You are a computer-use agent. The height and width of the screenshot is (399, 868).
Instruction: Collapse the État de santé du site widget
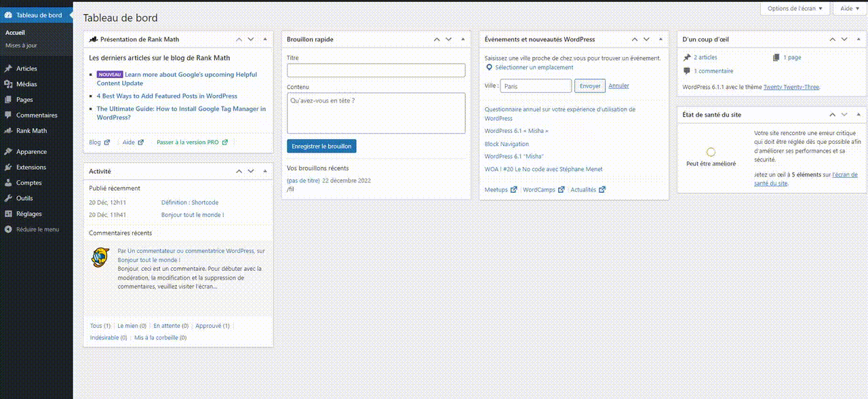[x=859, y=115]
